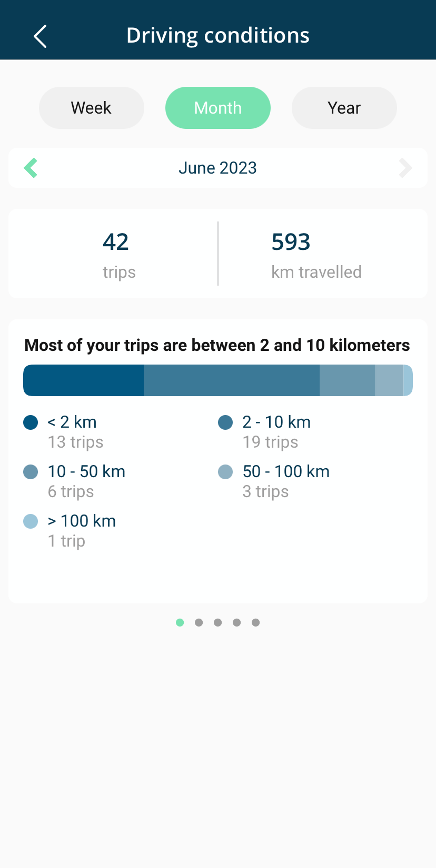Click the < 2 km legend dot
Screen dimensions: 436x868
tap(31, 422)
